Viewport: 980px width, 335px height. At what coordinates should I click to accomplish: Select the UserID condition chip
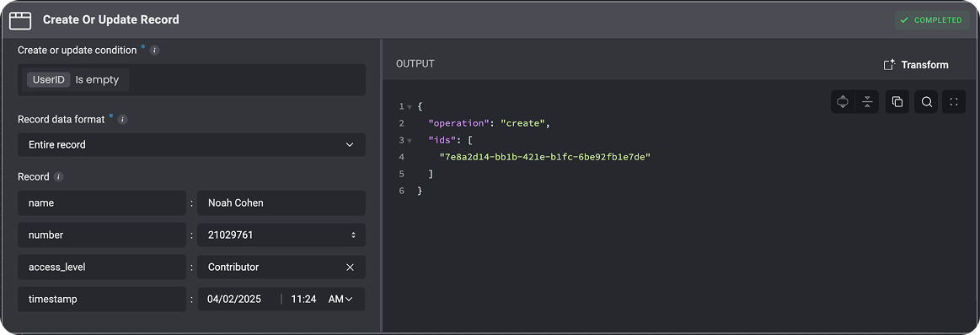pos(48,80)
